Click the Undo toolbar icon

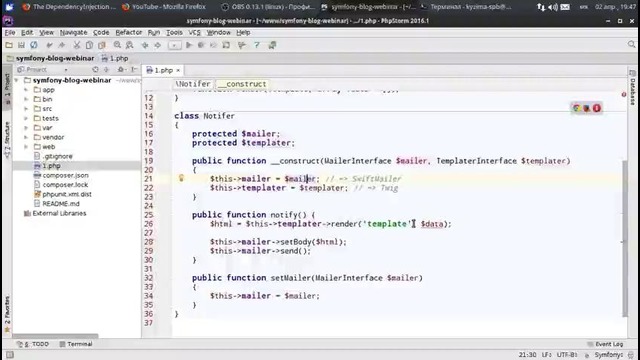pyautogui.click(x=49, y=45)
